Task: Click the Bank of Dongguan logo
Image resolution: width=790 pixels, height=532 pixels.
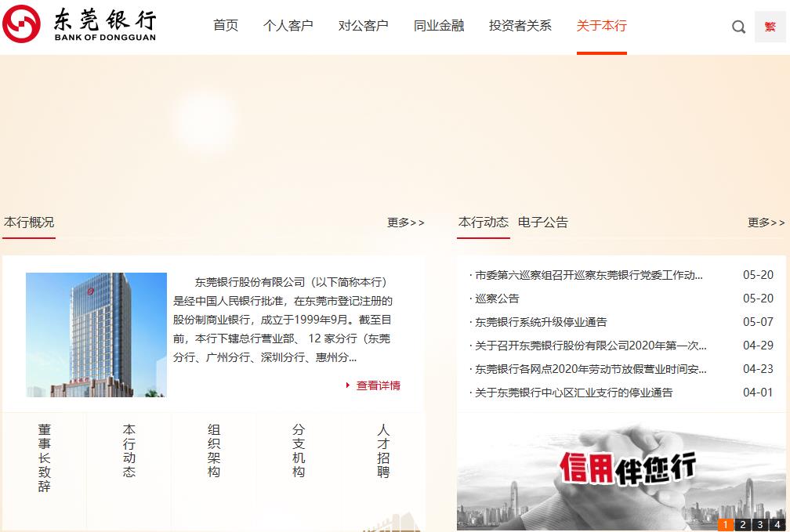Action: [79, 24]
